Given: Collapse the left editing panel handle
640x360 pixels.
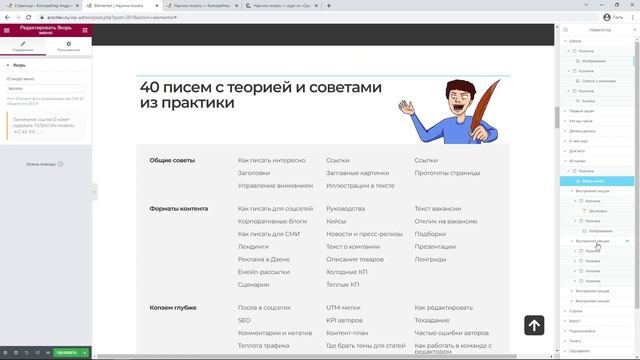Looking at the screenshot, I should click(x=94, y=192).
